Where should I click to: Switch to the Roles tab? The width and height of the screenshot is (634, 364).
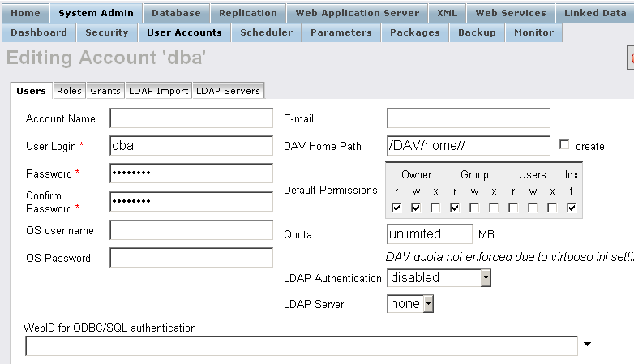point(69,91)
